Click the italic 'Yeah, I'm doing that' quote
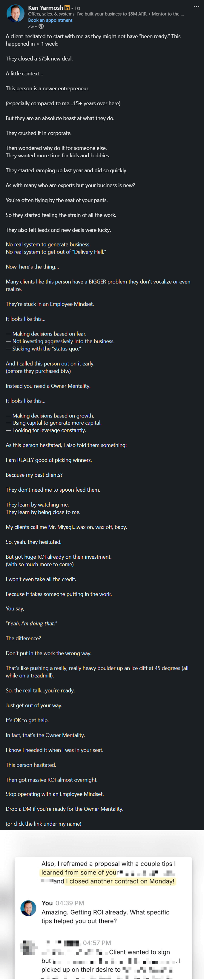 32,623
